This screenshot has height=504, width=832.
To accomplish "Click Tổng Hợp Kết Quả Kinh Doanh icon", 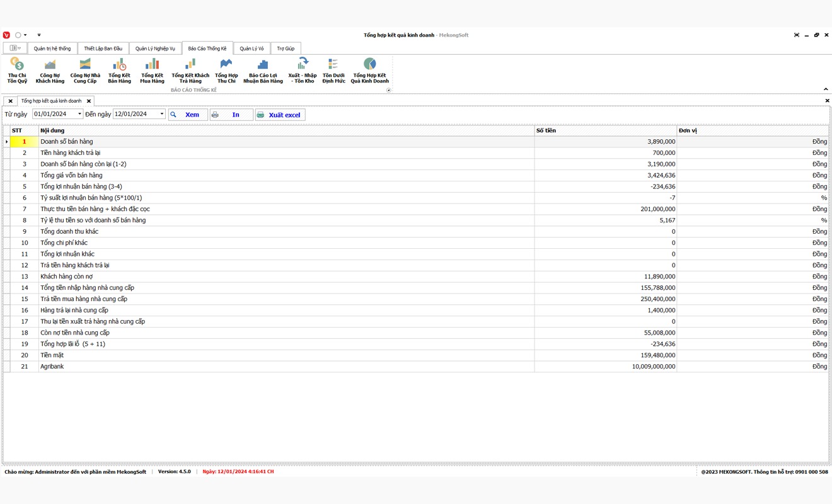I will coord(369,70).
